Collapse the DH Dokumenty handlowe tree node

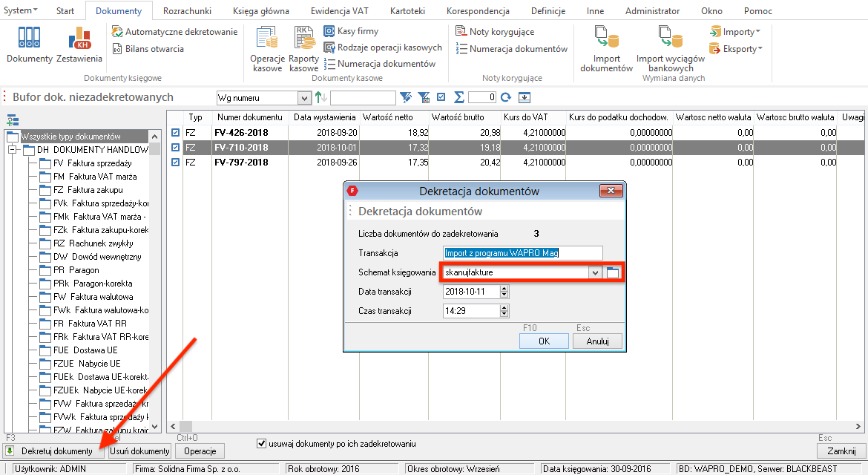pos(13,150)
